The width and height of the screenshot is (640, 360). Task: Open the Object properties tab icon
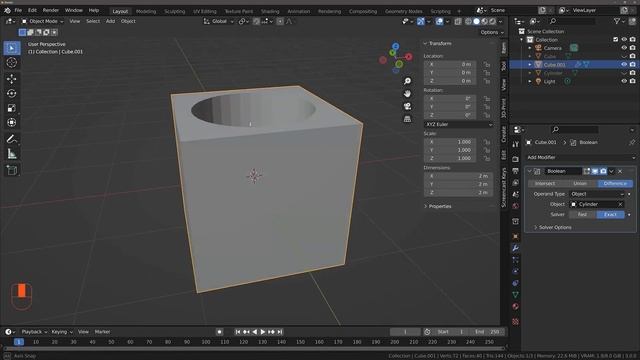pos(516,236)
